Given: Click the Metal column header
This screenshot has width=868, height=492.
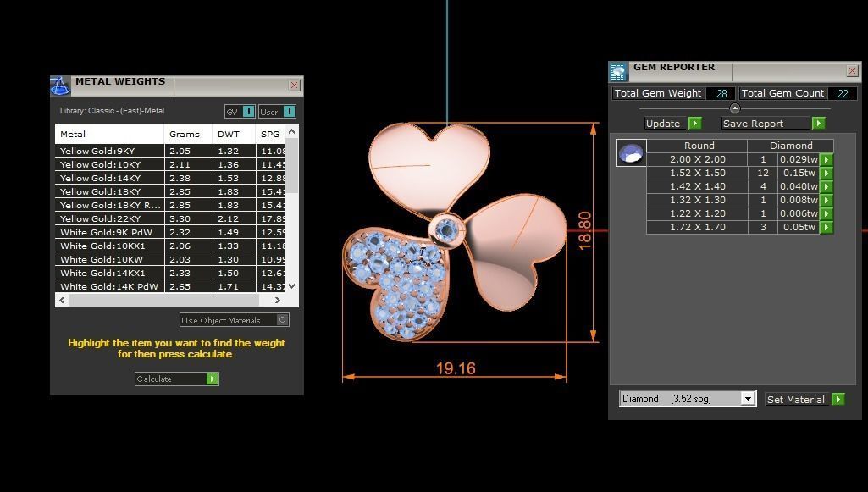Looking at the screenshot, I should (109, 134).
